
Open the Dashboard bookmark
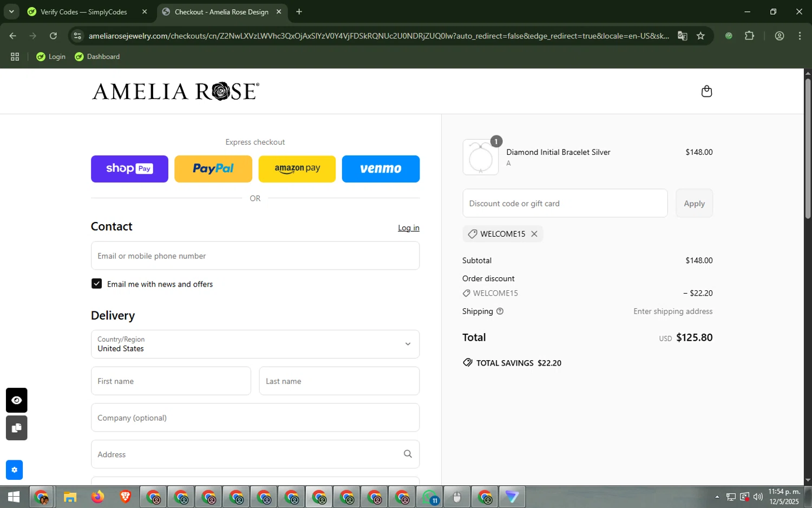coord(97,56)
